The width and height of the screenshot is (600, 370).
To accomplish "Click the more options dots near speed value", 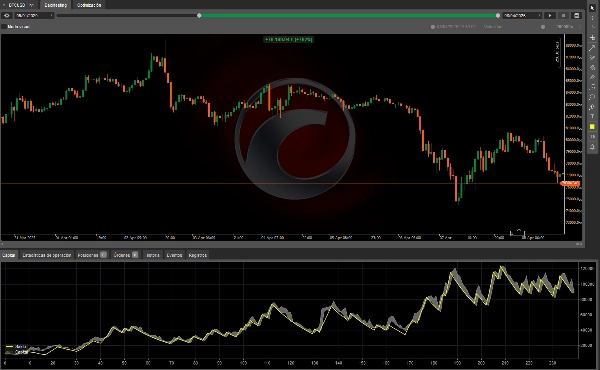I will [579, 27].
